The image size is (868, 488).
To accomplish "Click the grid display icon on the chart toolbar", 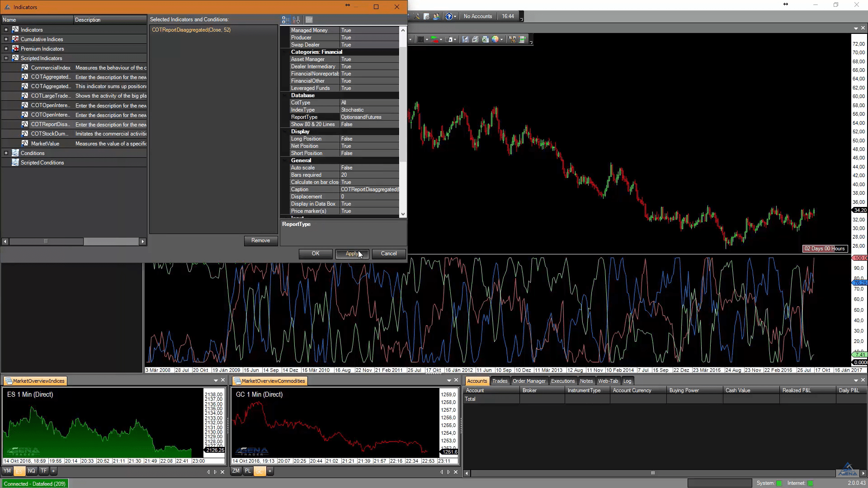I will pos(421,39).
